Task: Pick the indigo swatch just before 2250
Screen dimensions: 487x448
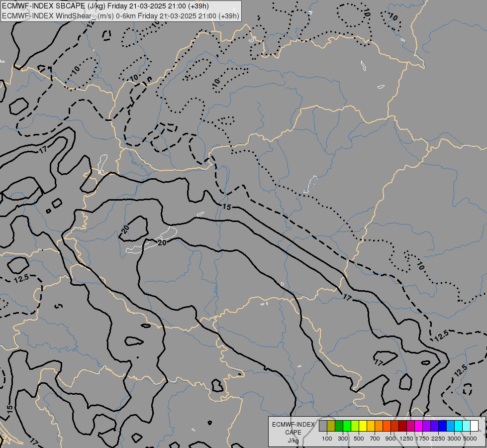Action: tap(434, 426)
